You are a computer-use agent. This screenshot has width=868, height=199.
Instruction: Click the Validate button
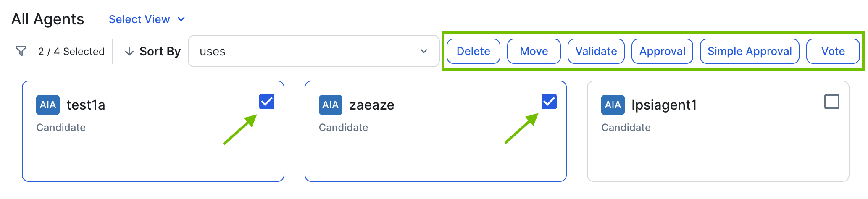[x=596, y=51]
